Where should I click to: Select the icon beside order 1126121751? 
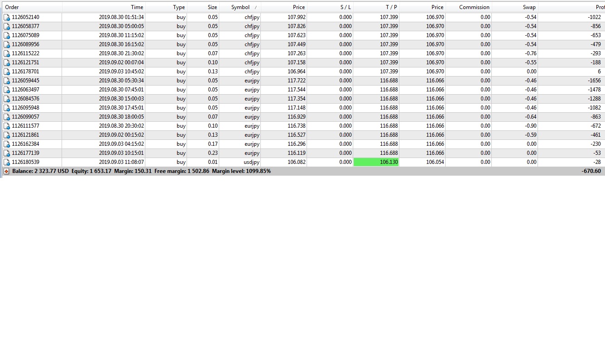(x=7, y=62)
